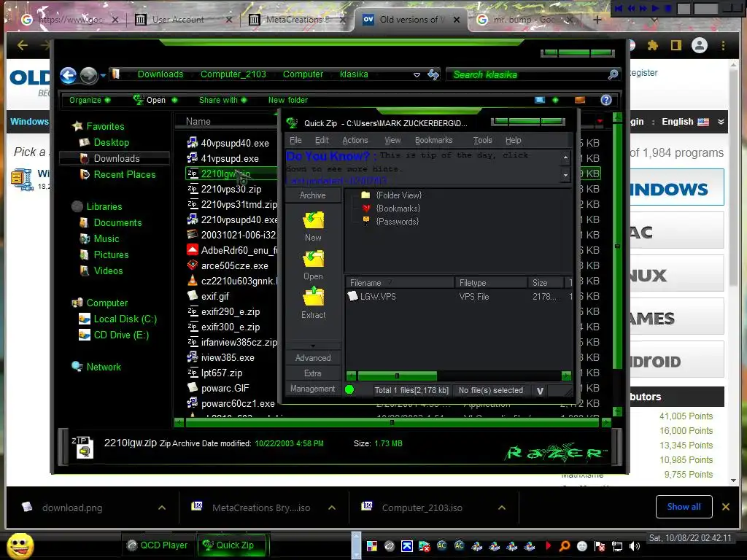Expand the Advanced sidebar section
The width and height of the screenshot is (747, 560).
click(x=313, y=357)
